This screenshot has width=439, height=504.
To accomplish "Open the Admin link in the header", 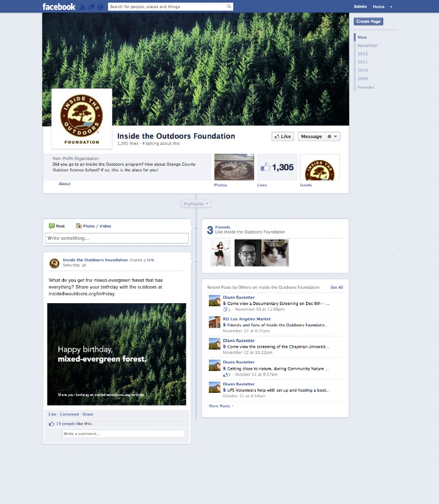I will coord(360,7).
